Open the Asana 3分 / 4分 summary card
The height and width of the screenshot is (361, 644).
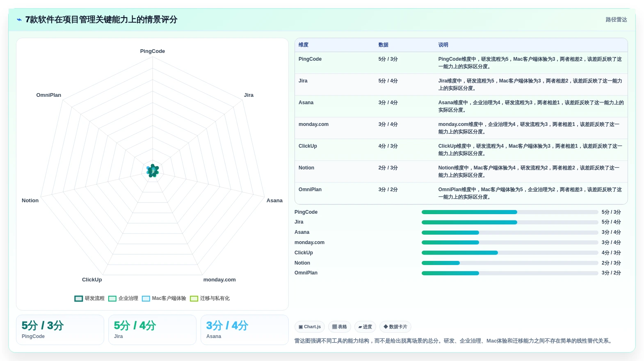pos(244,330)
